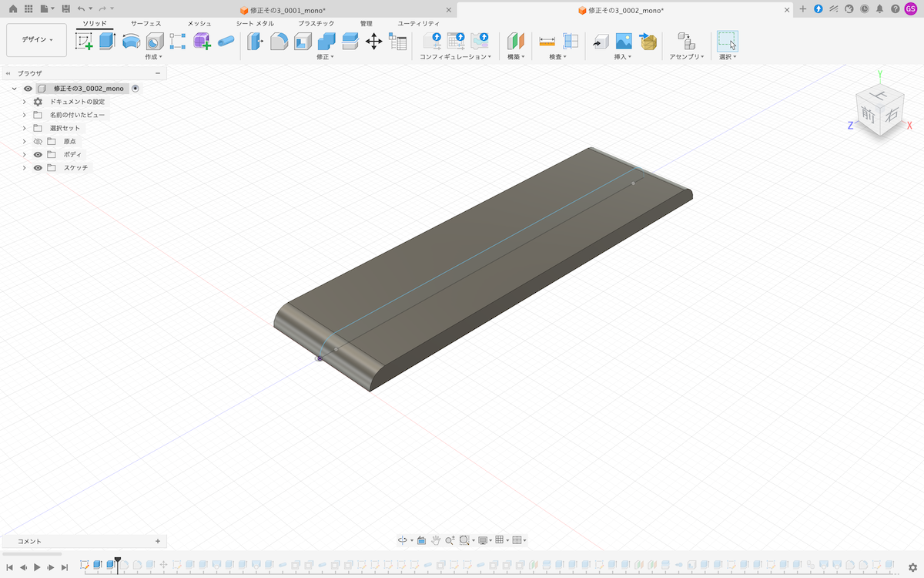Hide the ボディ folder
Image resolution: width=924 pixels, height=578 pixels.
[x=38, y=155]
